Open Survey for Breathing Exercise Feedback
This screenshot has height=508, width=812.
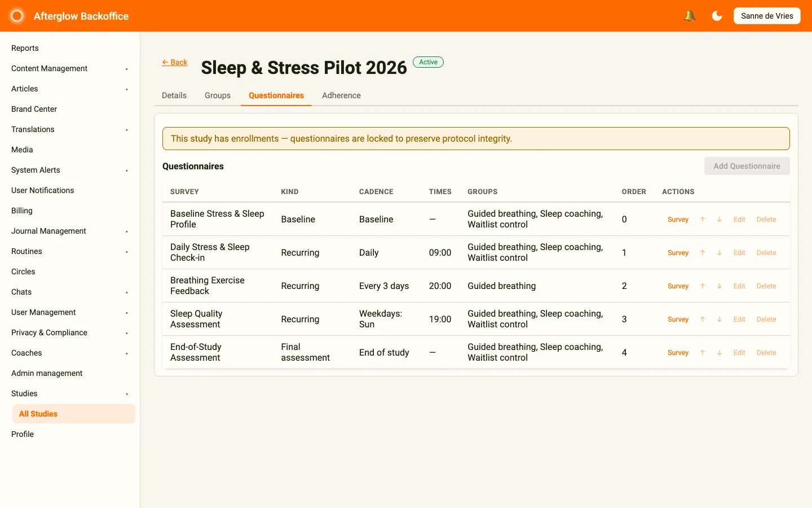[678, 286]
